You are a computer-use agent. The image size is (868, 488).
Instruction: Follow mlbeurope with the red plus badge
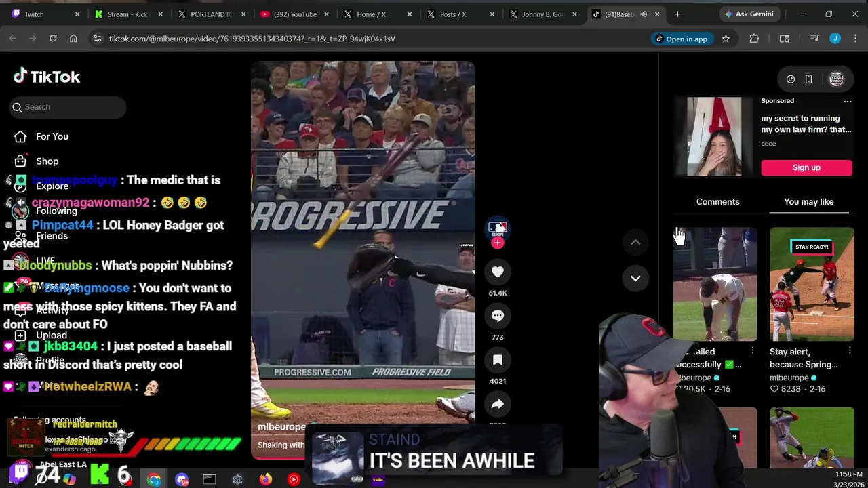pyautogui.click(x=498, y=243)
